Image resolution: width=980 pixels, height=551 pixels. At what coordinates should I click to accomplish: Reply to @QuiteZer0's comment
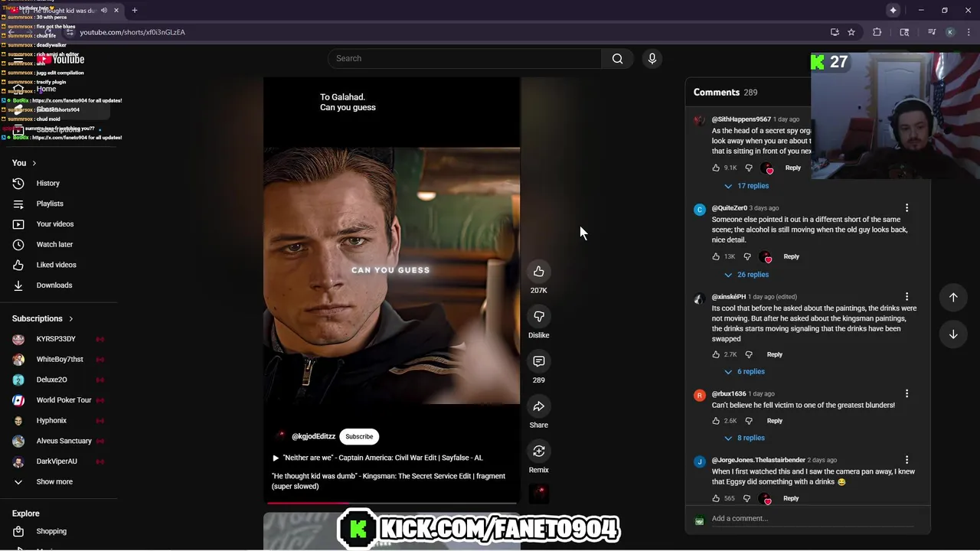(x=791, y=256)
